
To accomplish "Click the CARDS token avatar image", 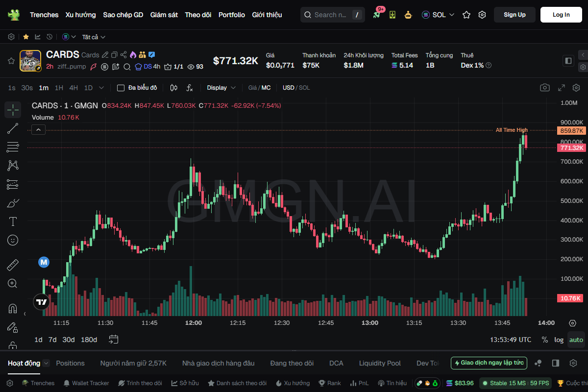I will point(30,61).
